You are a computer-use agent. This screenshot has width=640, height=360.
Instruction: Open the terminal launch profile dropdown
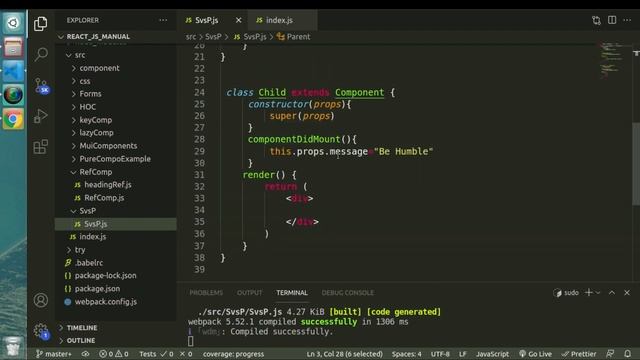click(598, 293)
